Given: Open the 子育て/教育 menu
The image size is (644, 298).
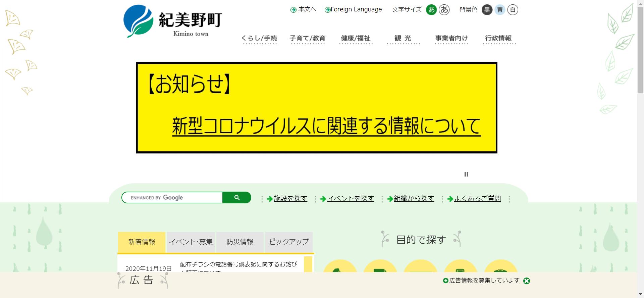Looking at the screenshot, I should [308, 39].
